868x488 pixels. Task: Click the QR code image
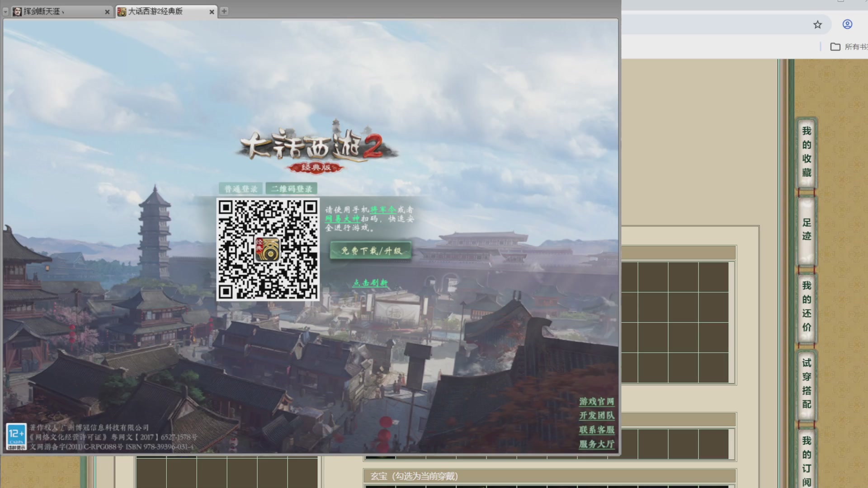point(268,249)
